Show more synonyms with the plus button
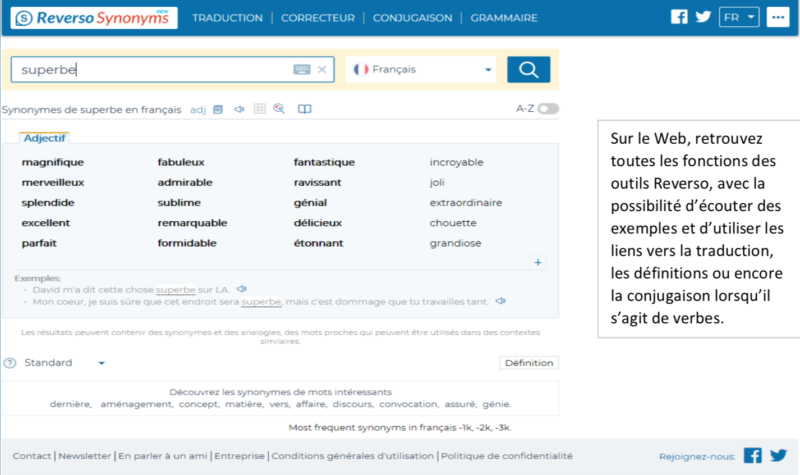This screenshot has width=800, height=475. [x=538, y=262]
